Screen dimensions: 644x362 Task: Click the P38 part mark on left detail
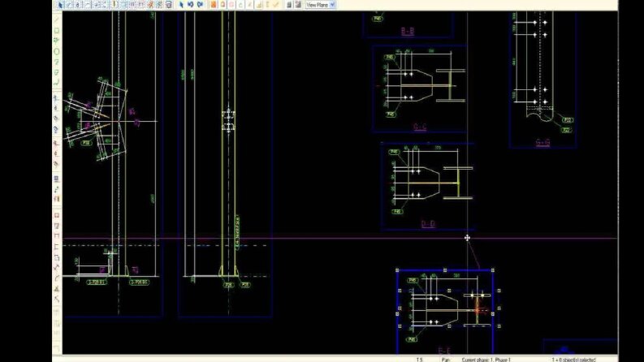click(x=86, y=143)
